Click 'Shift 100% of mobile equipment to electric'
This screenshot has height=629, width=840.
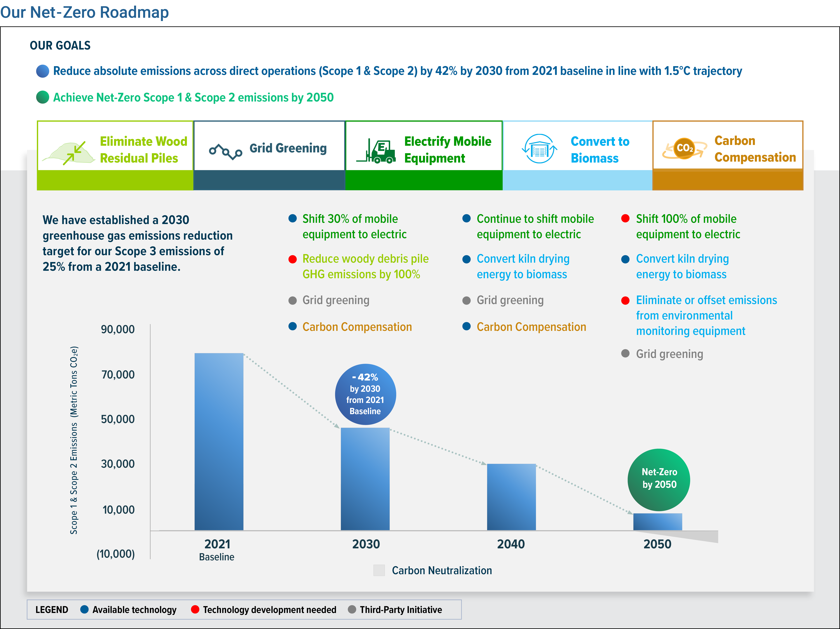point(688,226)
